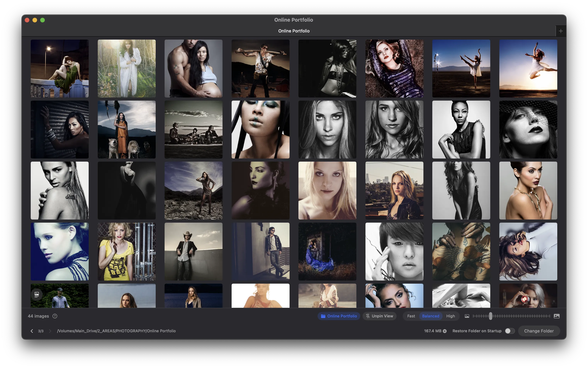This screenshot has height=368, width=588.
Task: Click the folder icon in Online Portfolio button
Action: [x=323, y=316]
